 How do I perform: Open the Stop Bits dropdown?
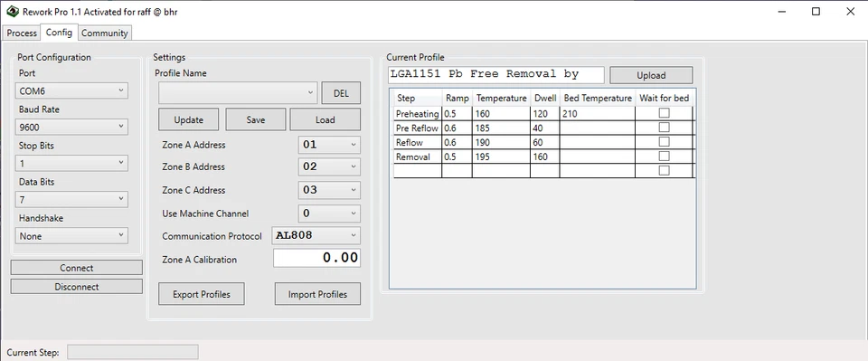tap(72, 164)
